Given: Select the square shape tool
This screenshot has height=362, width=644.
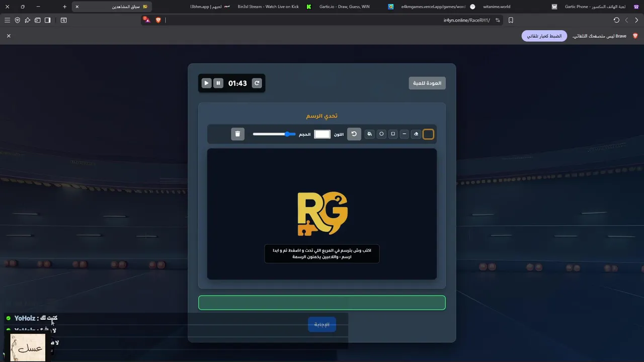Looking at the screenshot, I should (x=393, y=134).
